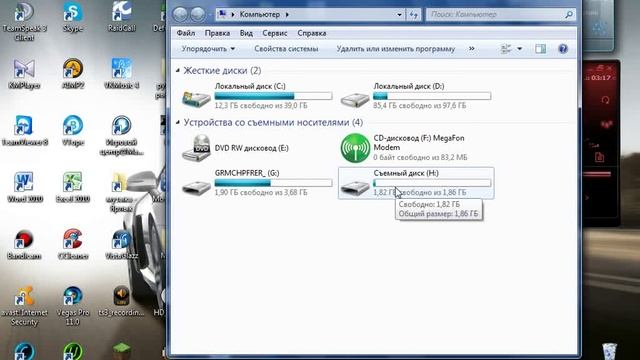640x360 pixels.
Task: Expand the arrow after Компьютер in breadcrumb
Action: pos(287,15)
